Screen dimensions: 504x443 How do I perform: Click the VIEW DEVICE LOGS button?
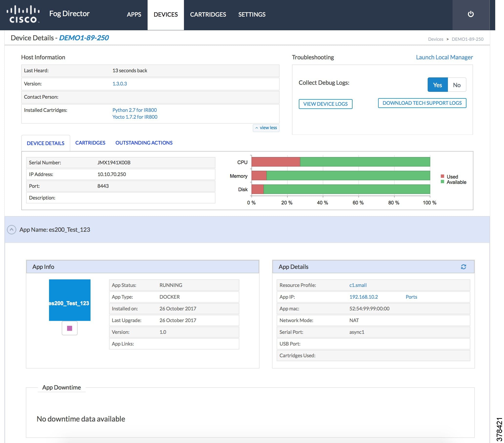pos(325,104)
